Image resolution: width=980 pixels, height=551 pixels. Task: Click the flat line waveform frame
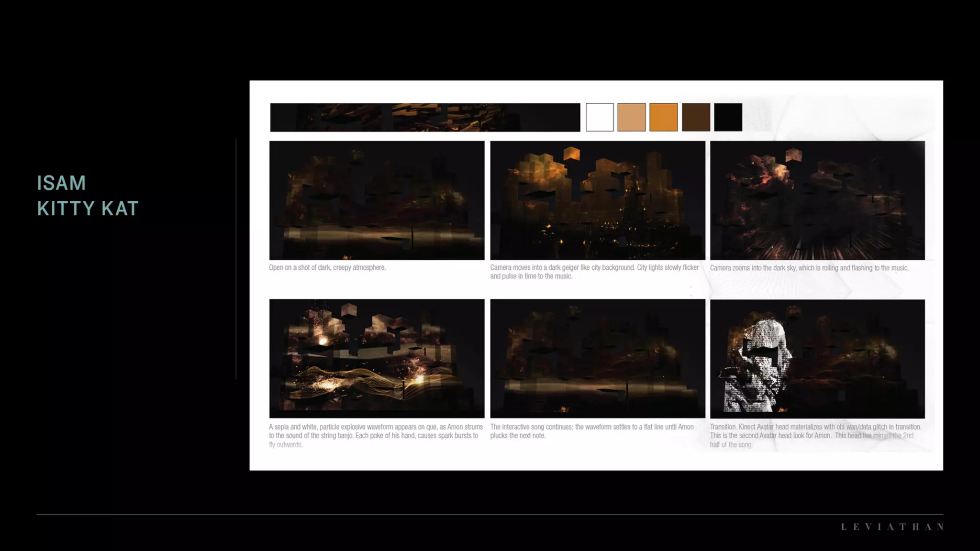[x=597, y=358]
